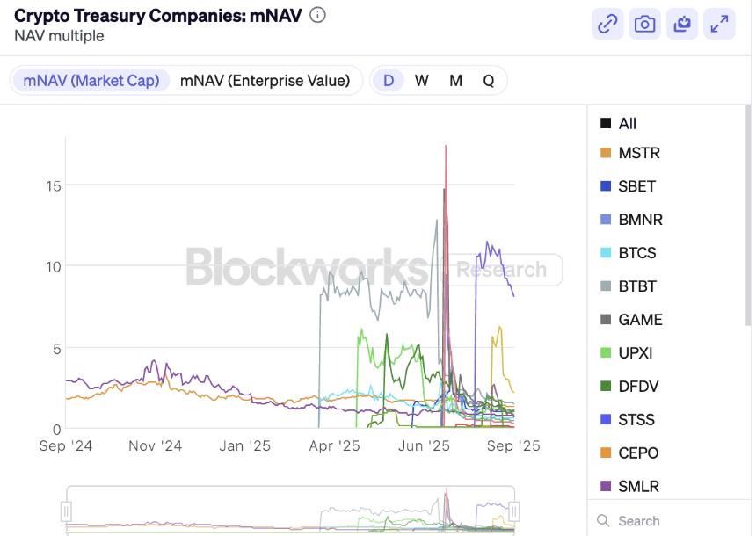Copy the chart link

point(607,24)
